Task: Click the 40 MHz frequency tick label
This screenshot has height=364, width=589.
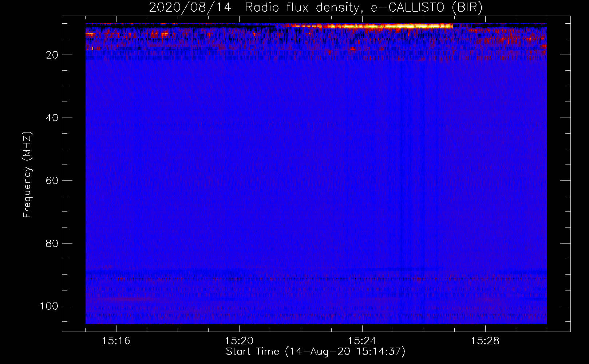Action: pos(52,118)
